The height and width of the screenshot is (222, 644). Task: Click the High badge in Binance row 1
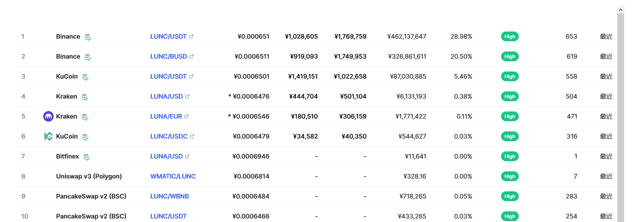click(x=510, y=36)
